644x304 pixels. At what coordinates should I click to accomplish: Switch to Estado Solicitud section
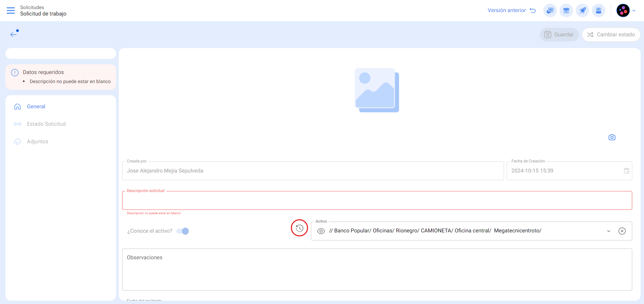[x=46, y=124]
